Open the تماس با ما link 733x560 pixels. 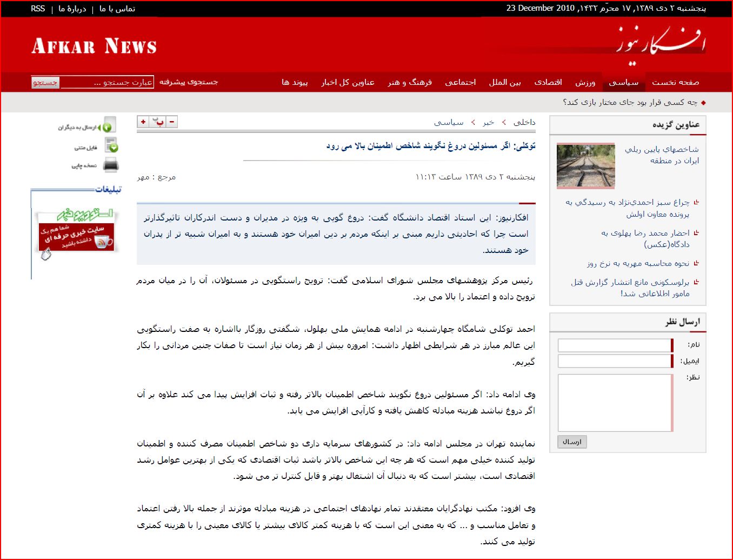click(117, 9)
